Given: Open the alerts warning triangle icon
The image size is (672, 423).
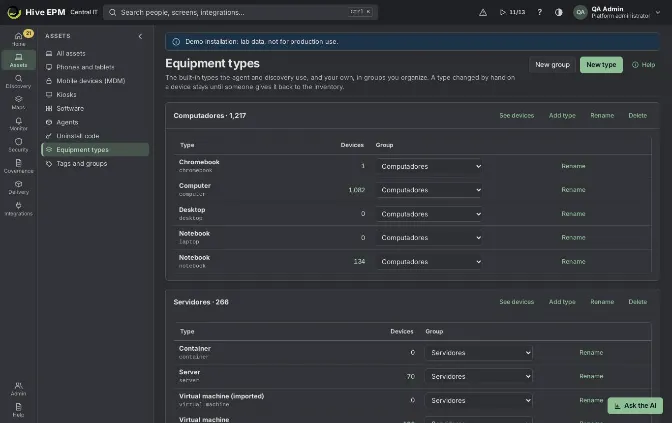Looking at the screenshot, I should point(483,12).
